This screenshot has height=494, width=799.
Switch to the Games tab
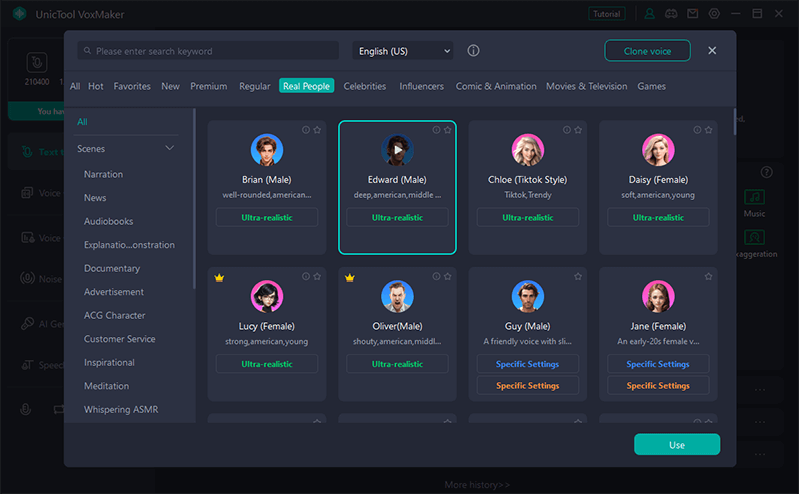click(651, 86)
